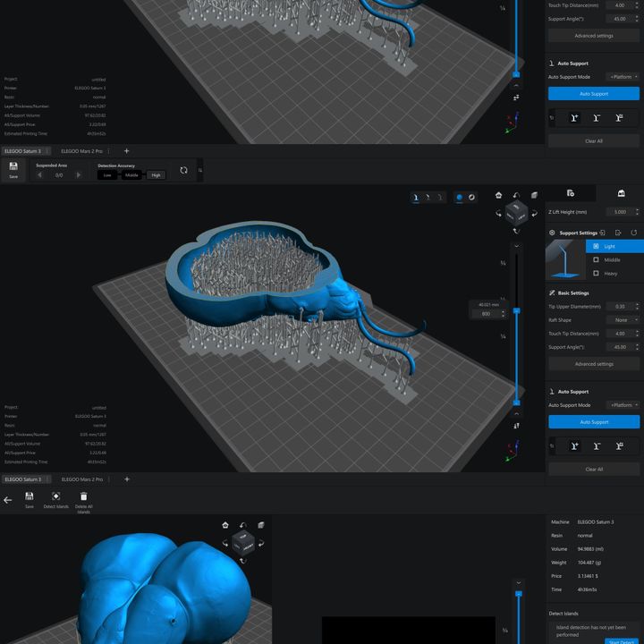644x644 pixels.
Task: Click Tip Upper Diameter stepper arrows
Action: pos(637,306)
